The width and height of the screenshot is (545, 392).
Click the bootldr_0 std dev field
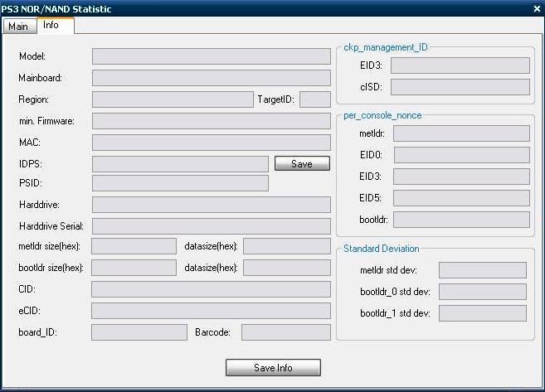(x=483, y=292)
